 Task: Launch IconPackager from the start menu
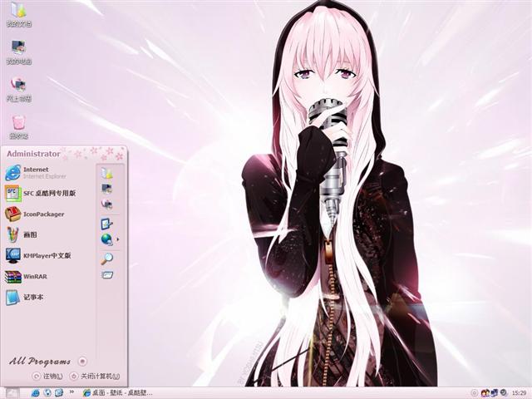[x=35, y=214]
